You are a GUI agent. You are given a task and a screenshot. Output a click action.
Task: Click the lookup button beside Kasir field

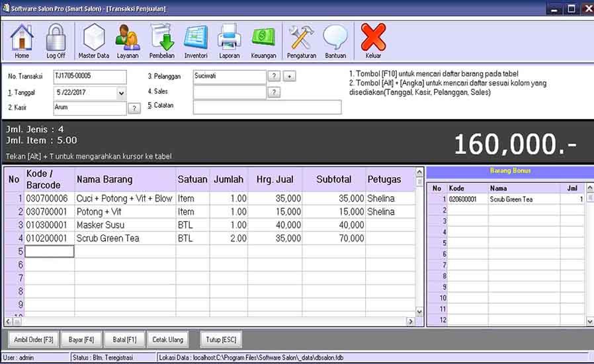134,108
